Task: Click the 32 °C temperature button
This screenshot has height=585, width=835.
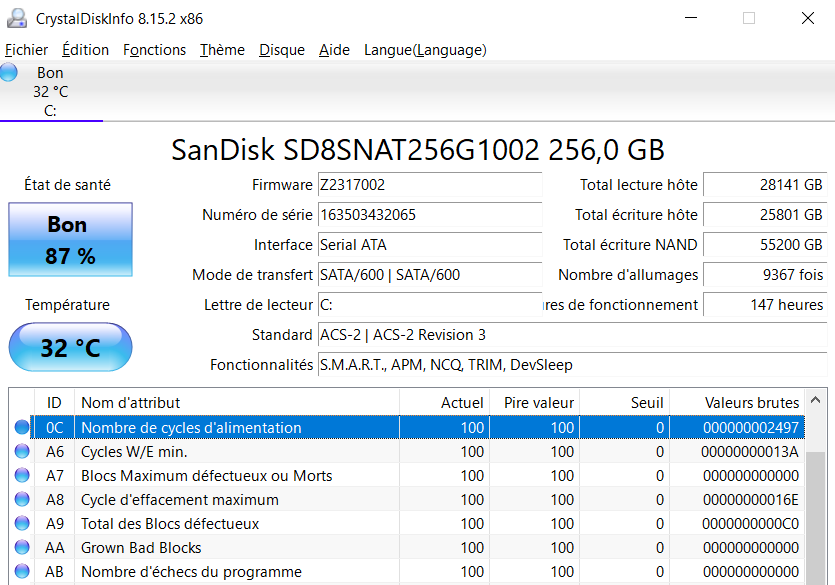Action: [x=70, y=347]
